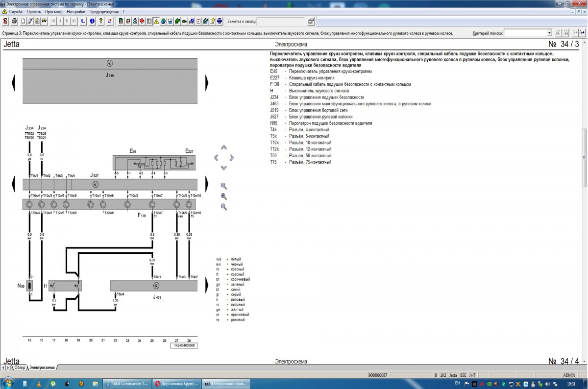Screen dimensions: 588x389
Task: Open the Просмотр menu
Action: click(x=53, y=11)
